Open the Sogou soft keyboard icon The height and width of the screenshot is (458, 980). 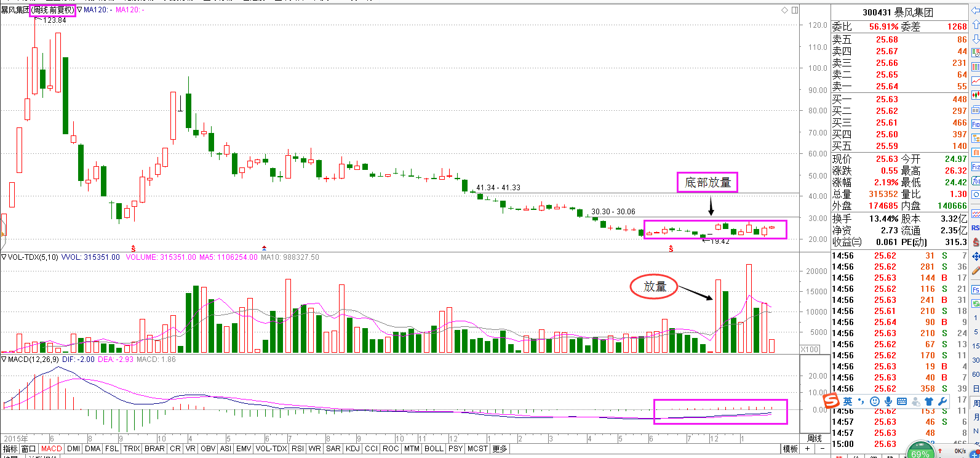click(x=902, y=401)
